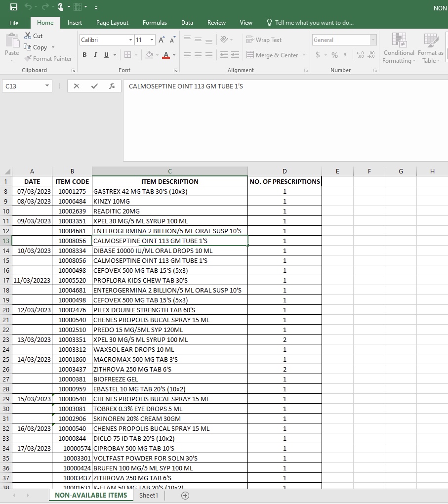Click Tell me what you want to do box
The image size is (448, 504).
tap(311, 23)
